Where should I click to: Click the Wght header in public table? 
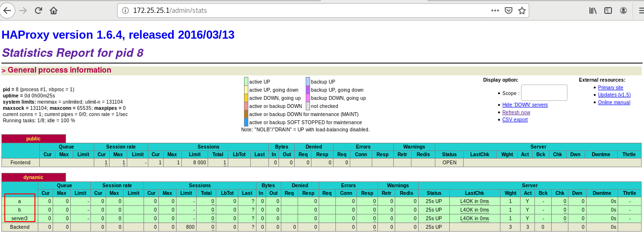click(x=507, y=154)
